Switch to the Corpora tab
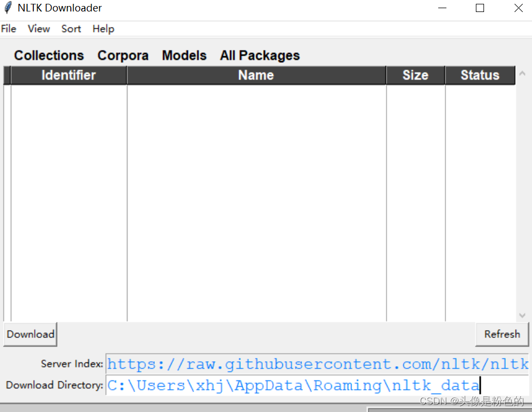This screenshot has height=412, width=532. coord(123,55)
